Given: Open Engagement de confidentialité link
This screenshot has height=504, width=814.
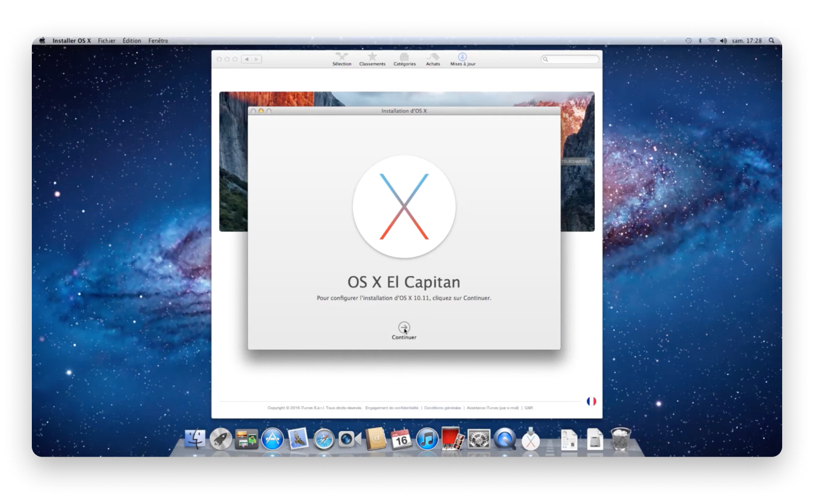Looking at the screenshot, I should click(x=392, y=408).
